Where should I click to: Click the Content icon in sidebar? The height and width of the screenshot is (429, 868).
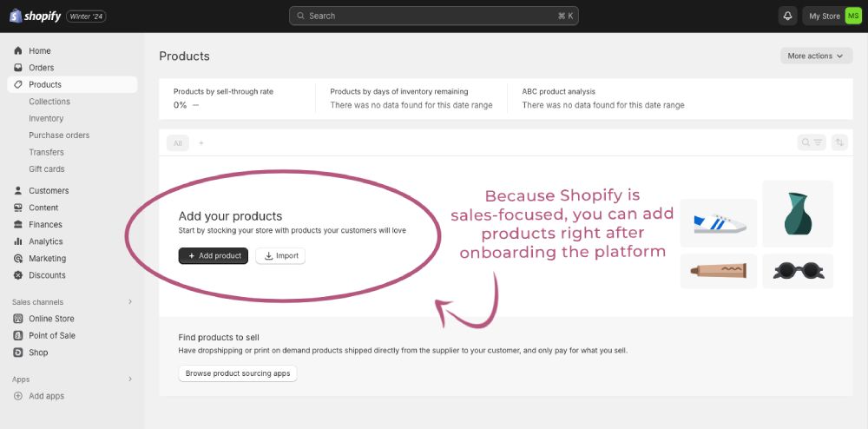tap(18, 208)
